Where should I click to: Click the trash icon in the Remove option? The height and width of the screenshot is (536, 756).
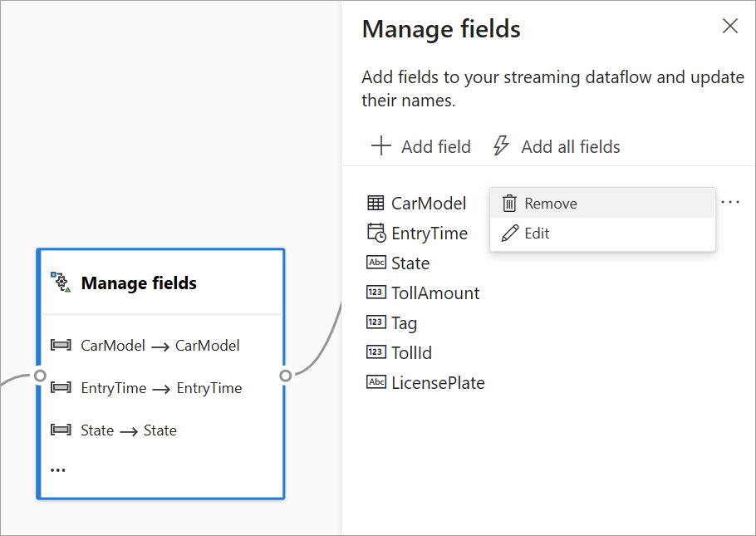(x=508, y=202)
